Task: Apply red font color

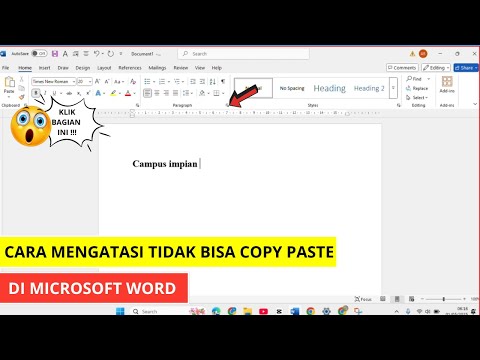Action: click(128, 93)
